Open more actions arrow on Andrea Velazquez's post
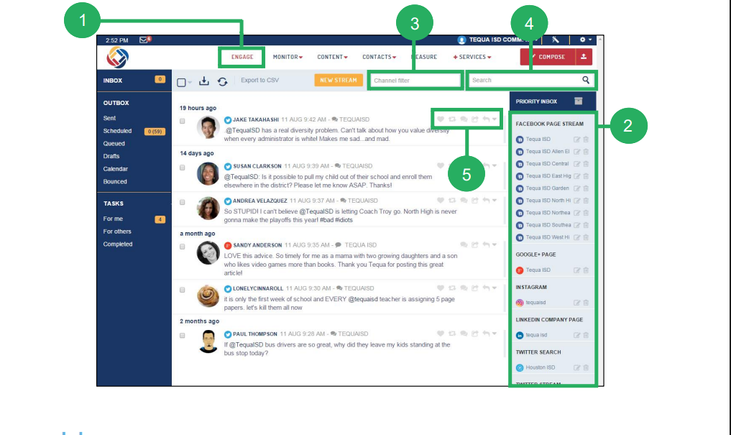The image size is (731, 435). (x=495, y=200)
